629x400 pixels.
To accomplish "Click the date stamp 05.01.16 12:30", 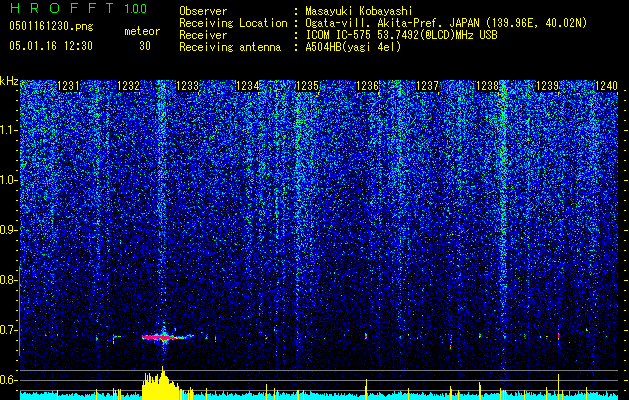I will [51, 46].
